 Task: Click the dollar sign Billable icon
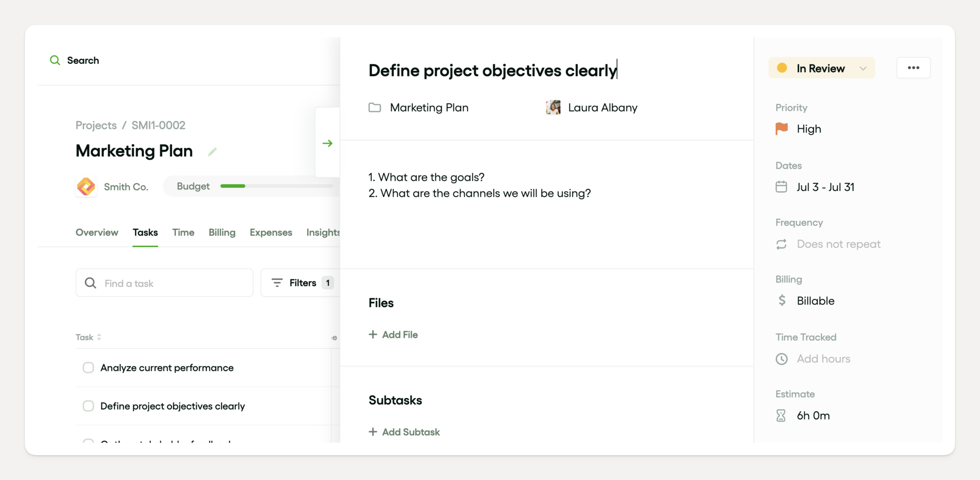tap(782, 301)
